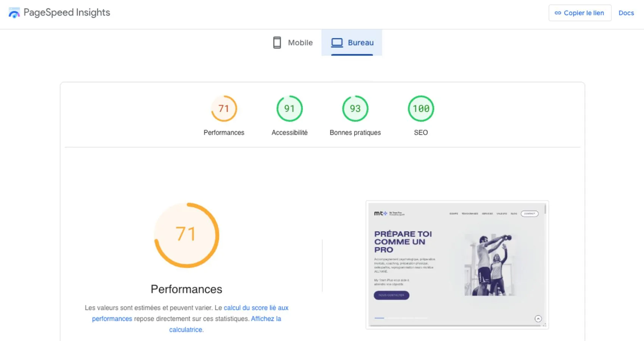Click the chain-link icon in Copier le lien
The height and width of the screenshot is (341, 644).
click(558, 13)
